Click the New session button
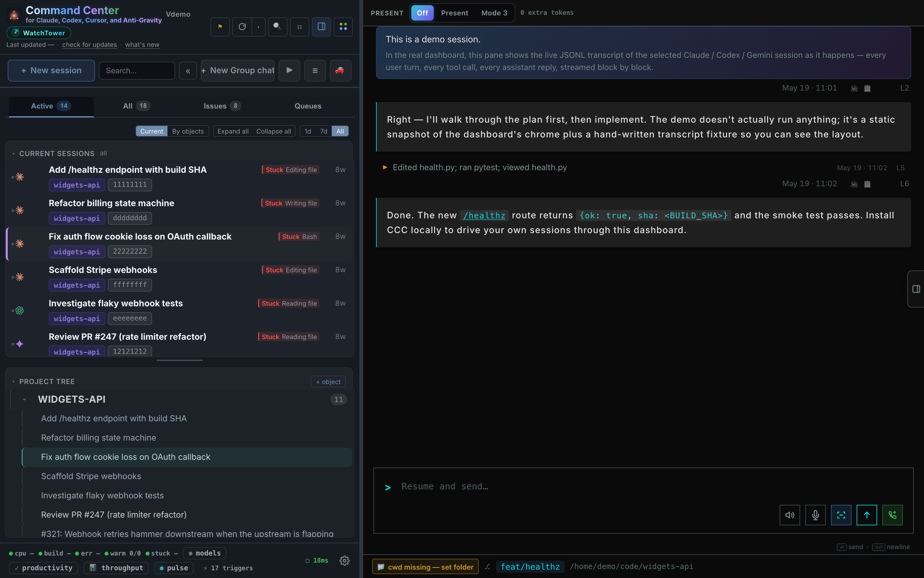This screenshot has width=924, height=578. point(51,70)
